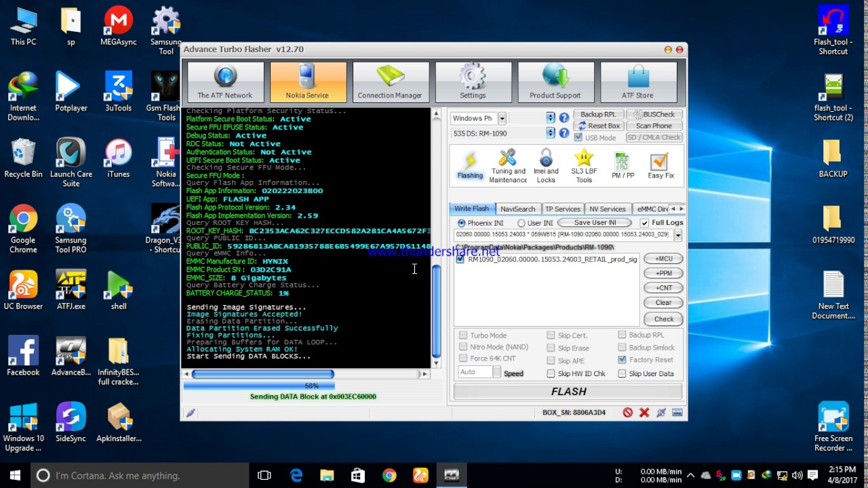Click the connection plug icon in status bar
868x488 pixels.
[x=660, y=412]
